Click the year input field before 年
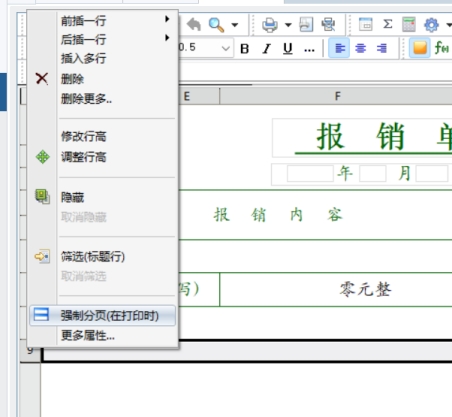 click(x=310, y=173)
